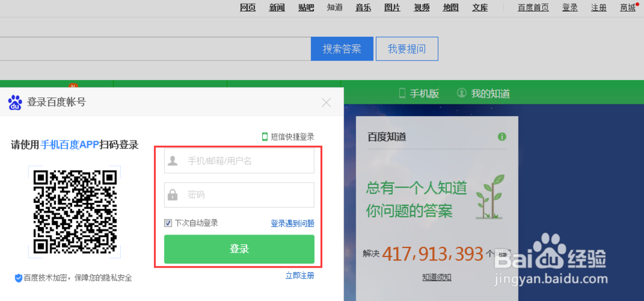Open the 音乐 navigation link
The height and width of the screenshot is (301, 644).
(363, 7)
